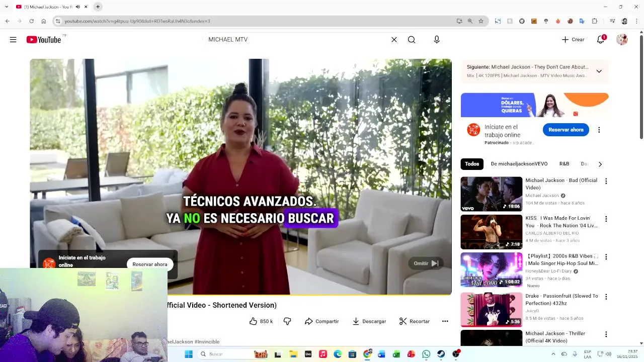This screenshot has height=362, width=644.
Task: Select the De michaeljacksonVEVO chip
Action: [519, 164]
